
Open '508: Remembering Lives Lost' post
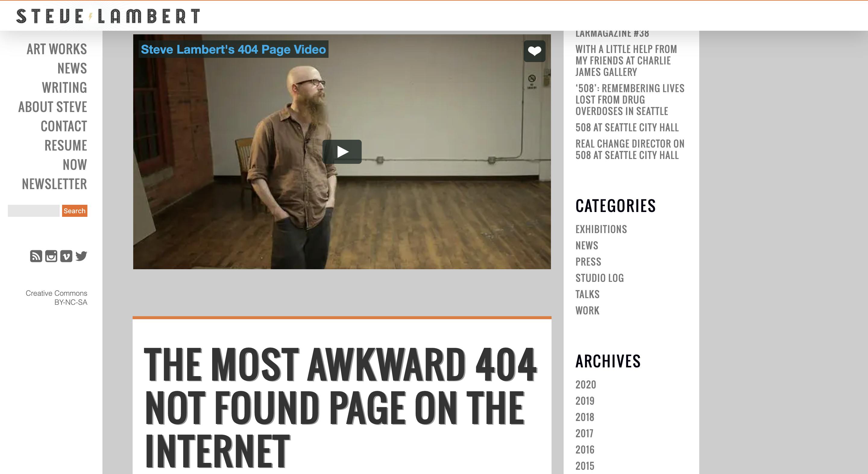tap(630, 100)
